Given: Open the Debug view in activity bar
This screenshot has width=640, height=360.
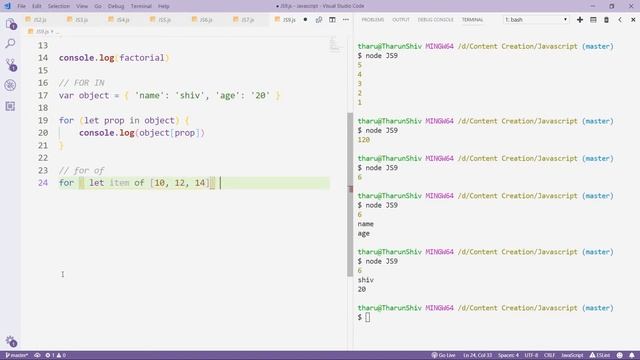Looking at the screenshot, I should (x=11, y=85).
